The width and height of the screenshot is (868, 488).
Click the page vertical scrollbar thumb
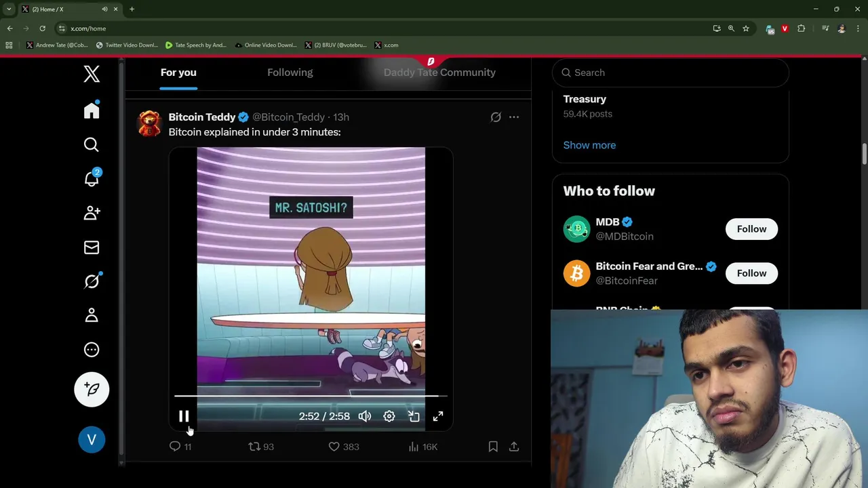pos(865,154)
